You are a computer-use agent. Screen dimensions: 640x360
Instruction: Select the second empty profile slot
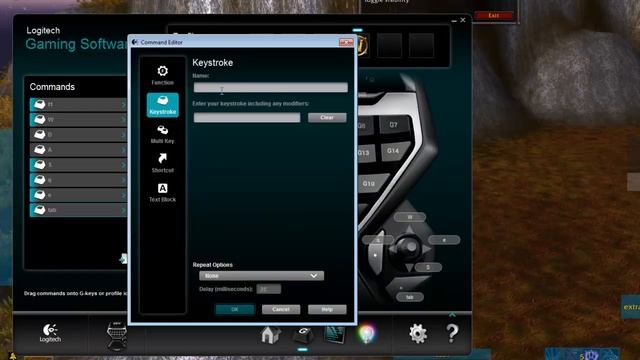point(422,45)
